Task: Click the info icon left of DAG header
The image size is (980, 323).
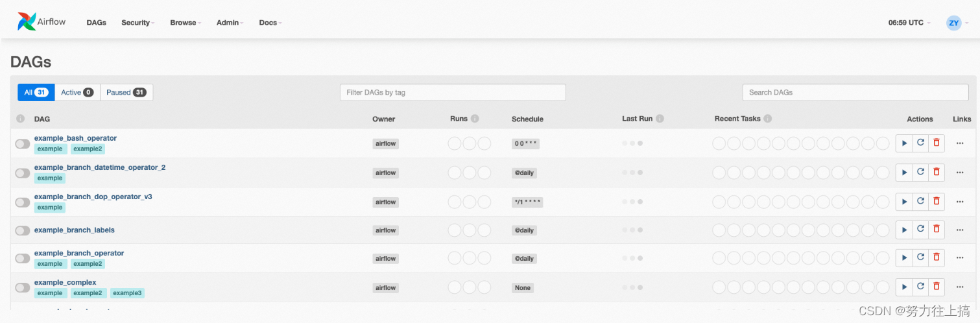Action: tap(20, 119)
